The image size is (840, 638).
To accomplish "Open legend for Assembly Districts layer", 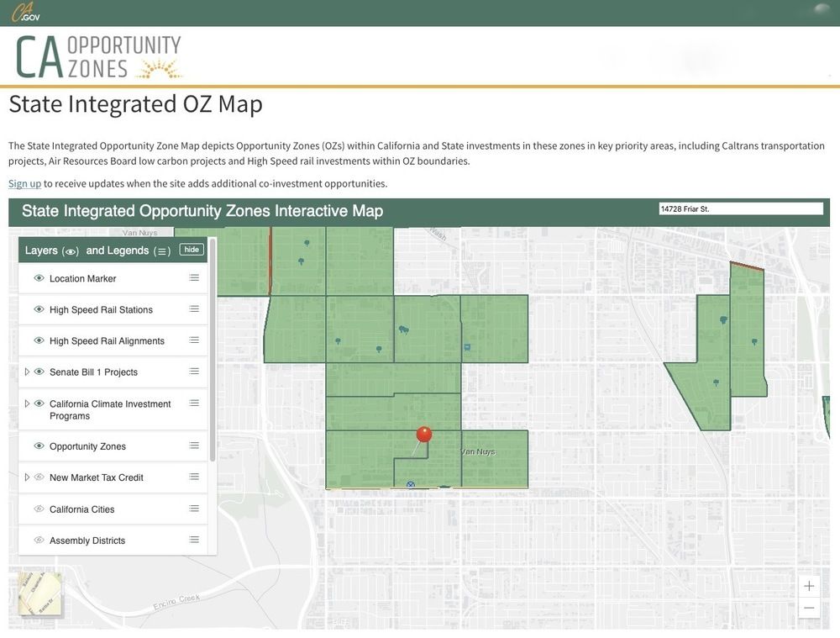I will (194, 540).
